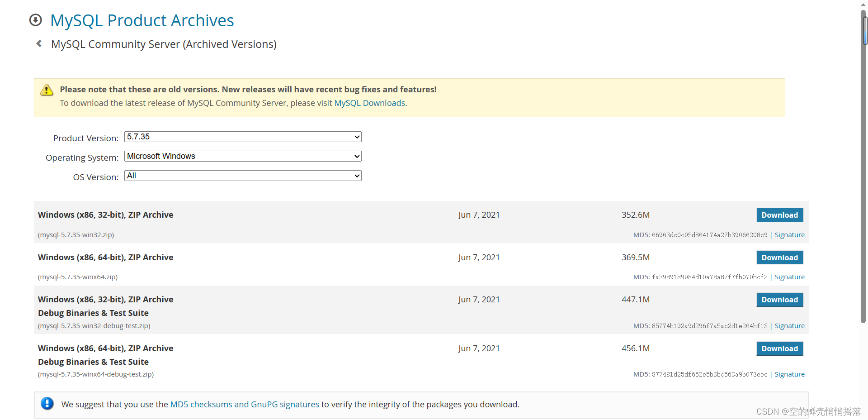Open Signature link for win32-debug-test.zip
The image size is (868, 420).
[x=789, y=326]
